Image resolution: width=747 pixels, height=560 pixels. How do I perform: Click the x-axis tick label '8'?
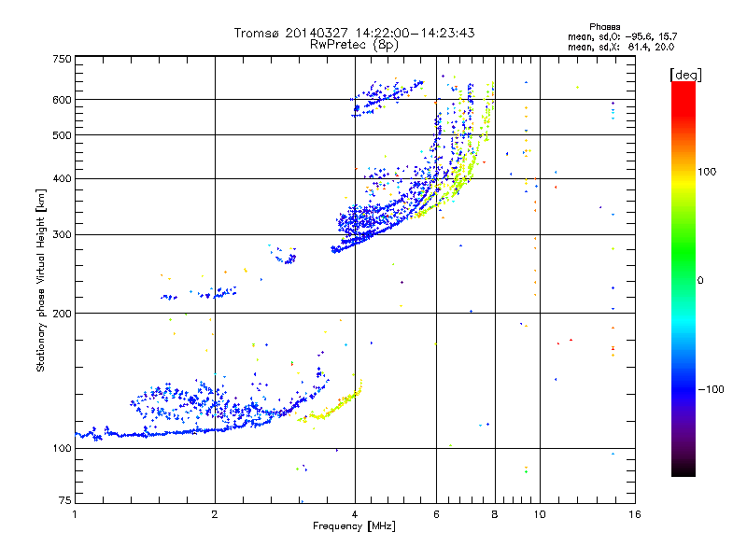coord(495,514)
